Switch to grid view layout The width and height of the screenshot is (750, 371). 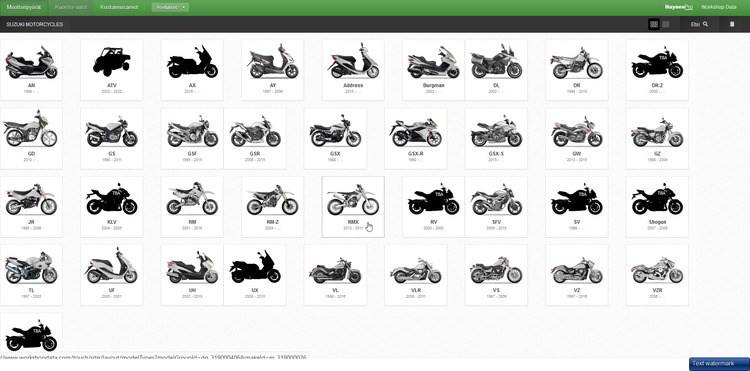click(x=654, y=24)
